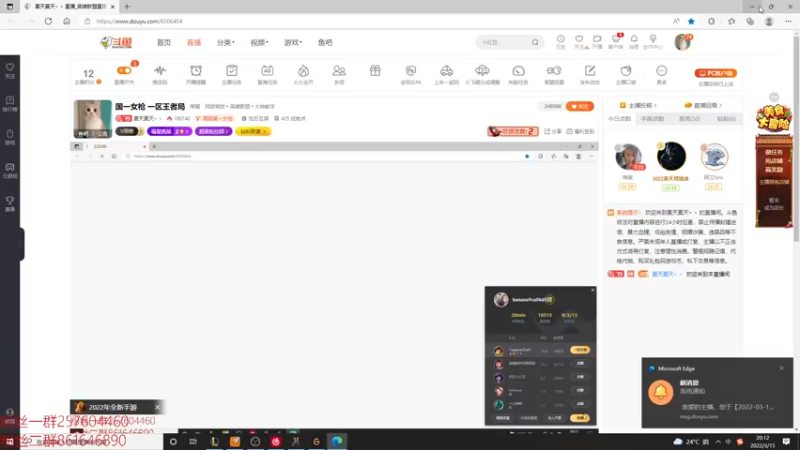Image resolution: width=800 pixels, height=450 pixels.
Task: Open the flame 火力全开 icon
Action: (304, 70)
